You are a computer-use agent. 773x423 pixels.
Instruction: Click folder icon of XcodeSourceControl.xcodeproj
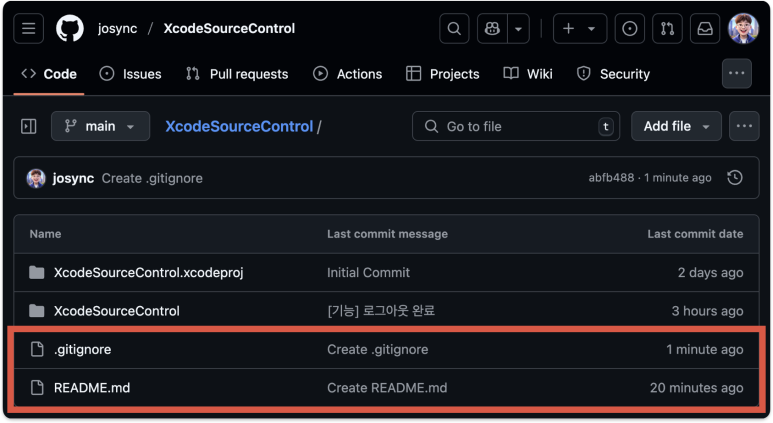tap(36, 272)
